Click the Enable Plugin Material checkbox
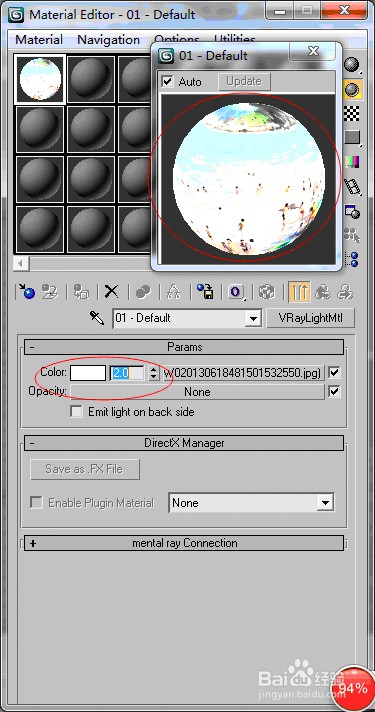 click(x=36, y=503)
